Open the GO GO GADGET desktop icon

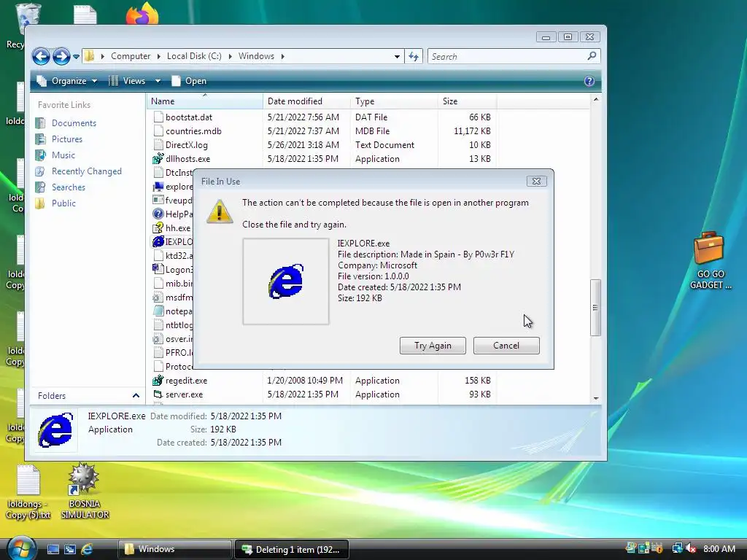[711, 260]
